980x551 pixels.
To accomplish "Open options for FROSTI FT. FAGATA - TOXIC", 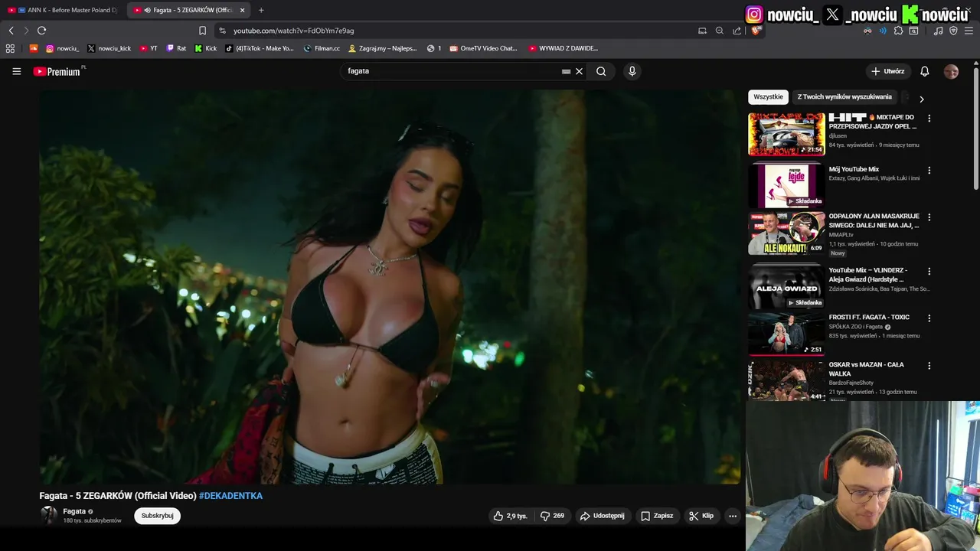I will coord(929,318).
